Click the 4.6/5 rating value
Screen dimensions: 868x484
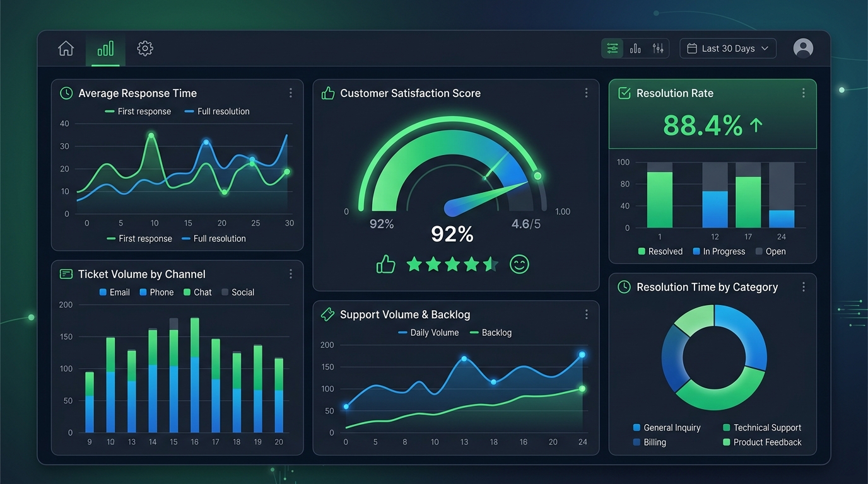[x=526, y=224]
